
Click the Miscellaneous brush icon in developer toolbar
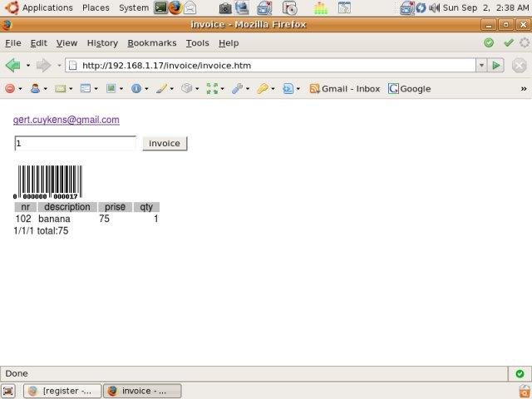click(161, 89)
